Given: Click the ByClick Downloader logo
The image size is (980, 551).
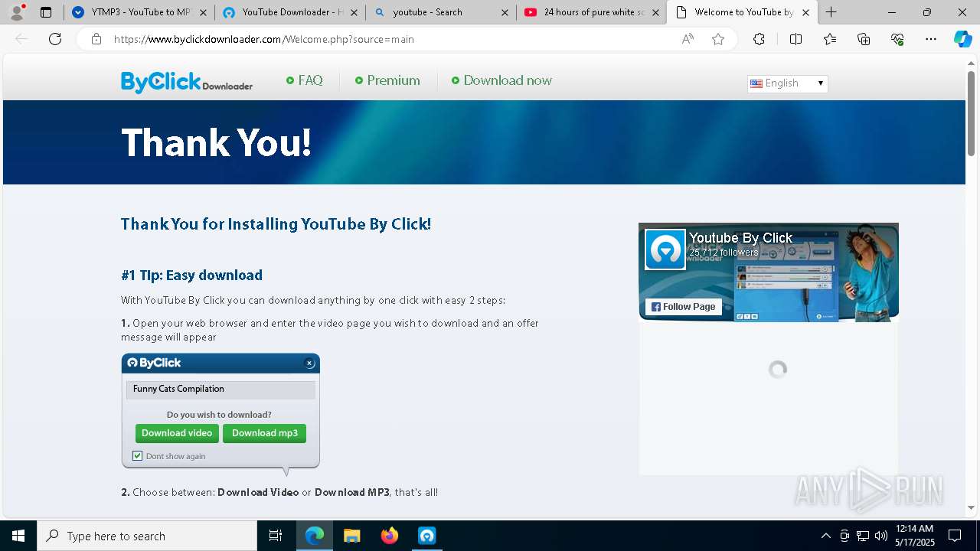Looking at the screenshot, I should pos(187,81).
